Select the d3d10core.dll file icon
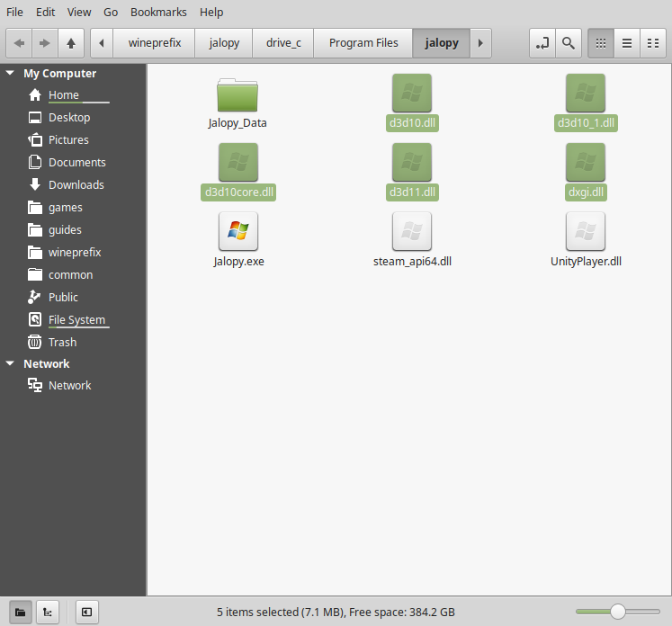The height and width of the screenshot is (626, 672). [x=238, y=163]
